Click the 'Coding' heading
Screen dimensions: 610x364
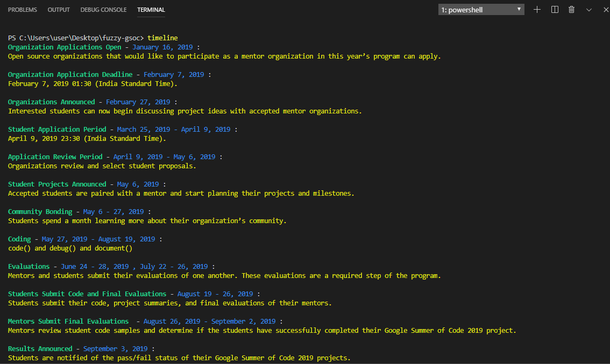point(19,239)
